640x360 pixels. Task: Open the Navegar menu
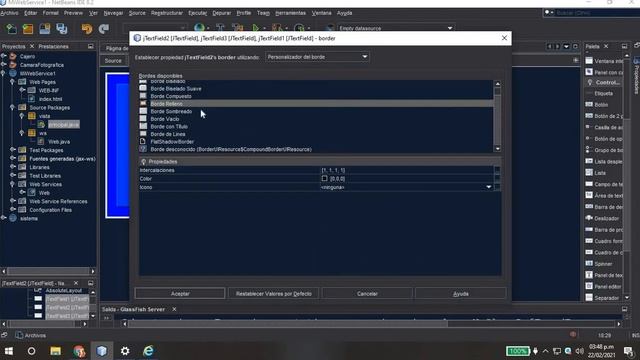click(x=113, y=13)
